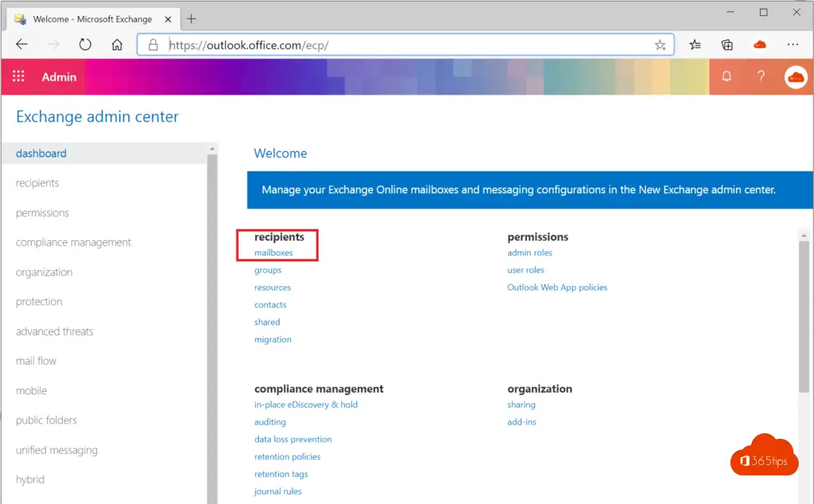The height and width of the screenshot is (504, 814).
Task: Open the retention tags link
Action: coord(281,474)
